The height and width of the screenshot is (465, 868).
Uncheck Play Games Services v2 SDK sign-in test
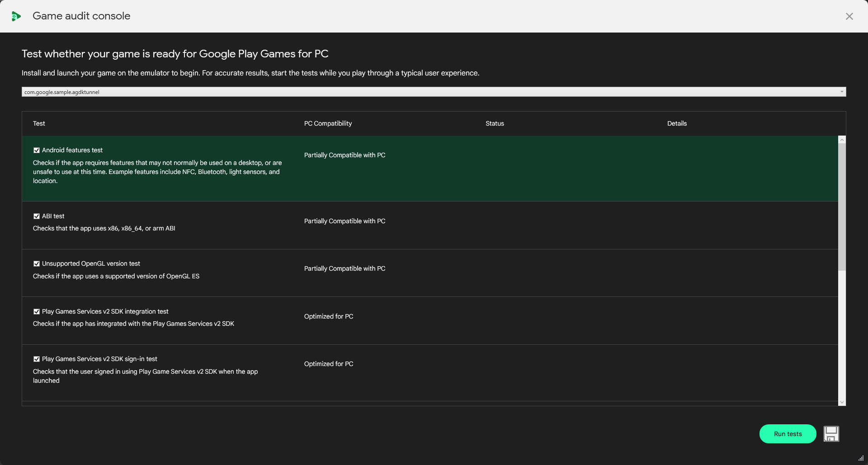(x=37, y=358)
